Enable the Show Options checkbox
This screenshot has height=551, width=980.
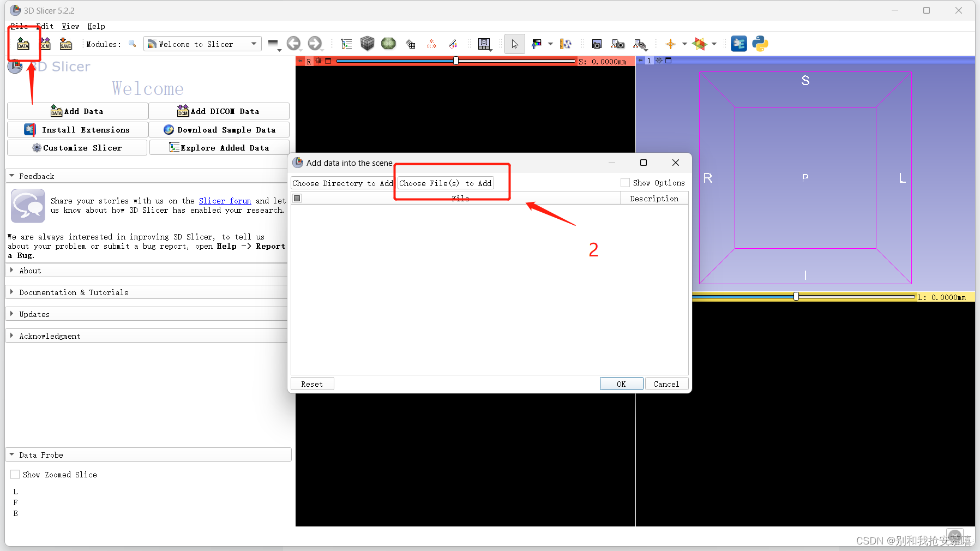(x=625, y=183)
